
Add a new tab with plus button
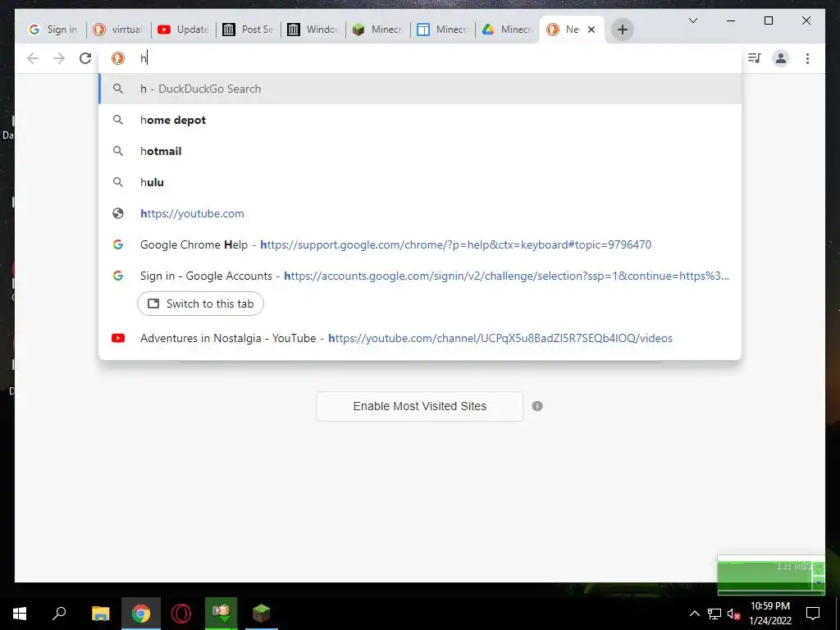[x=622, y=30]
